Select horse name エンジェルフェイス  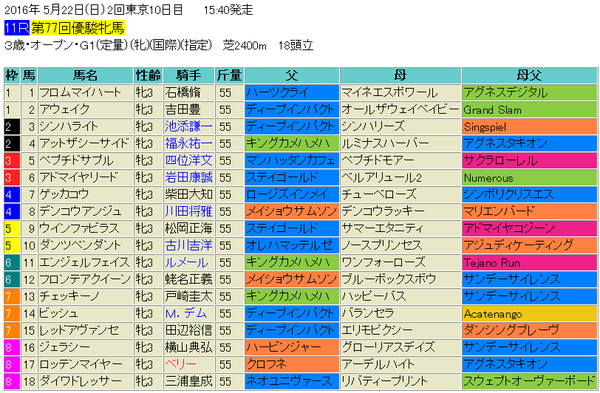tap(85, 262)
